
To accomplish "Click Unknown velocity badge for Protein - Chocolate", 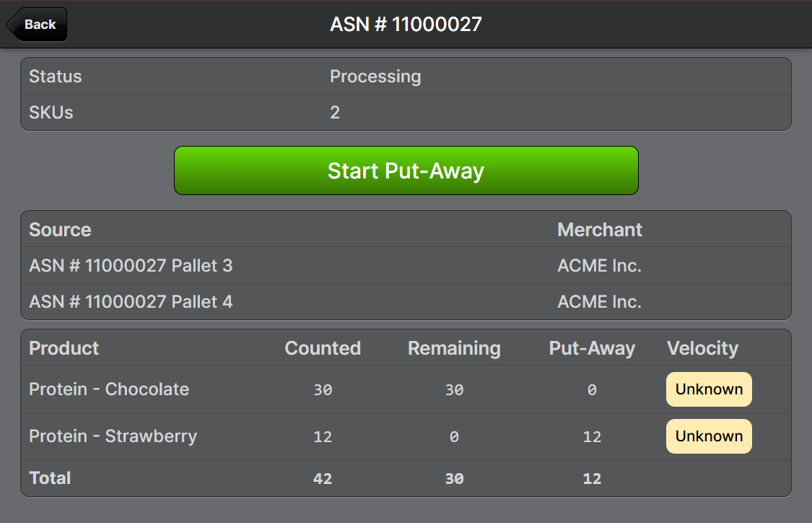I will 708,389.
